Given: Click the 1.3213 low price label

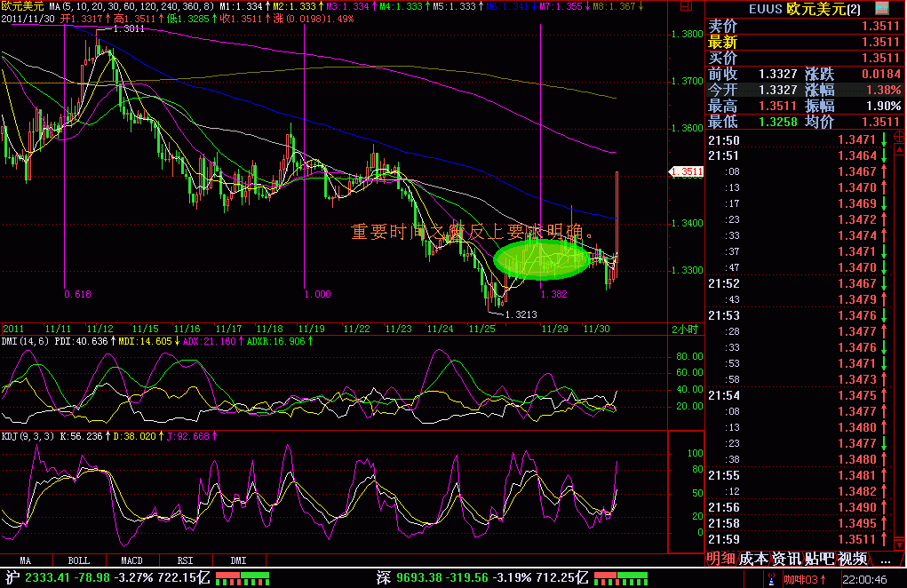Looking at the screenshot, I should tap(521, 314).
